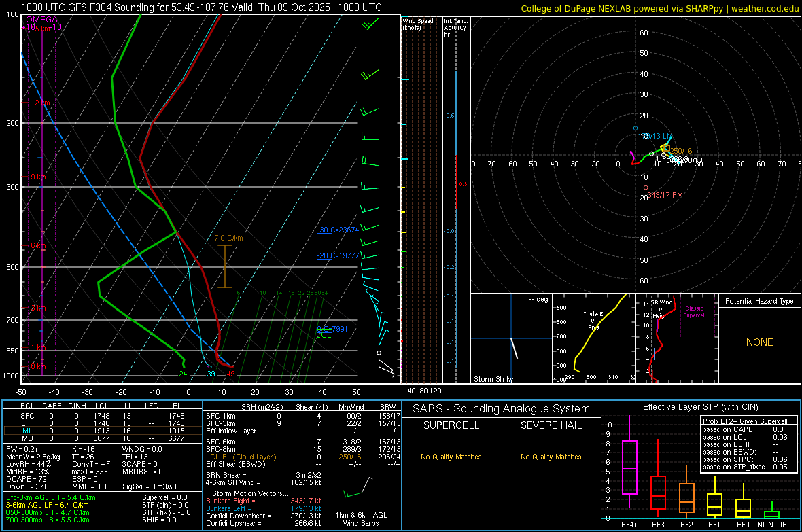Click the "SHIP = 0.0" value
Screen dimensions: 802x532
click(x=159, y=520)
